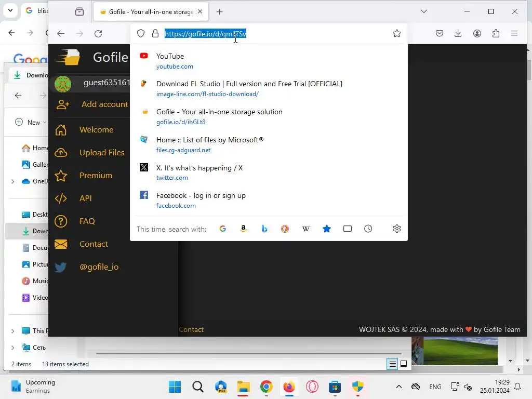Click the footer Contact link

coord(191,329)
